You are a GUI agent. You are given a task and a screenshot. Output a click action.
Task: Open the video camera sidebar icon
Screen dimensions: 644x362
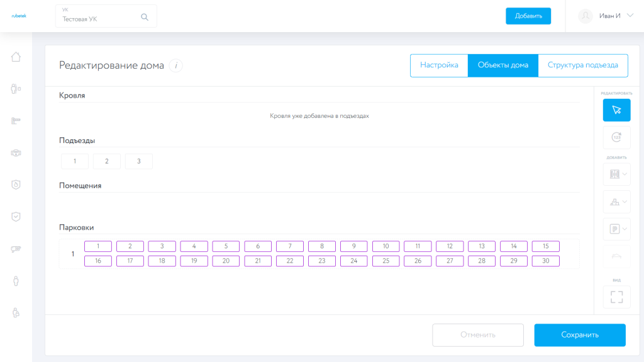coord(16,249)
